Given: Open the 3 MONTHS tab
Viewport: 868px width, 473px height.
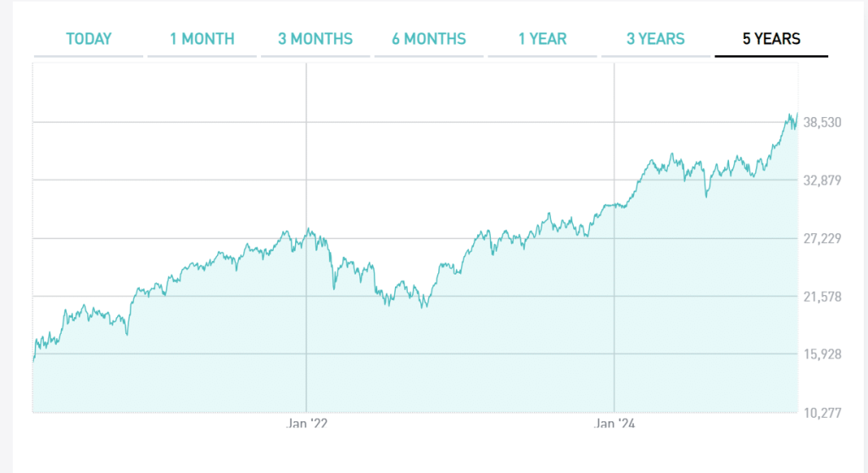Looking at the screenshot, I should click(315, 39).
